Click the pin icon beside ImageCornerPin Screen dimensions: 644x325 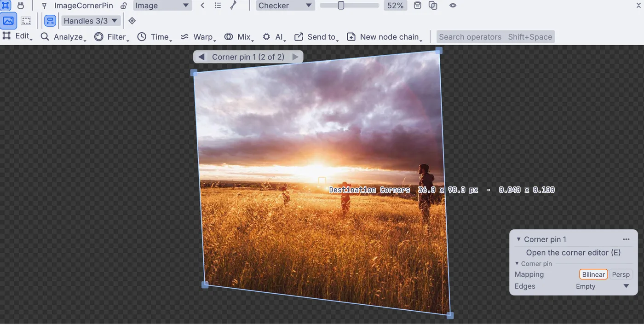click(x=44, y=6)
